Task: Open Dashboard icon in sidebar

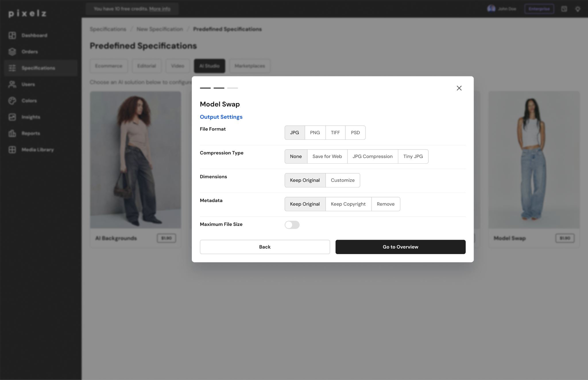Action: click(12, 35)
